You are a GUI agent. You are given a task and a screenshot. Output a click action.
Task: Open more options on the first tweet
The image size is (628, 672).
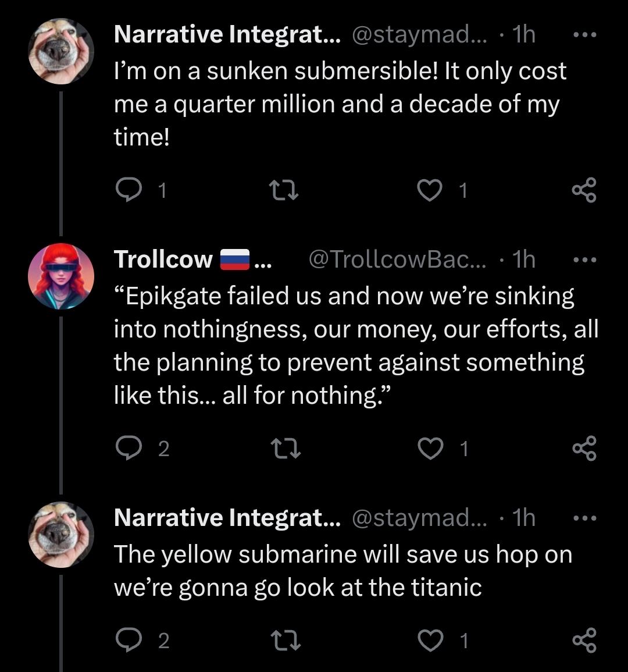click(584, 35)
